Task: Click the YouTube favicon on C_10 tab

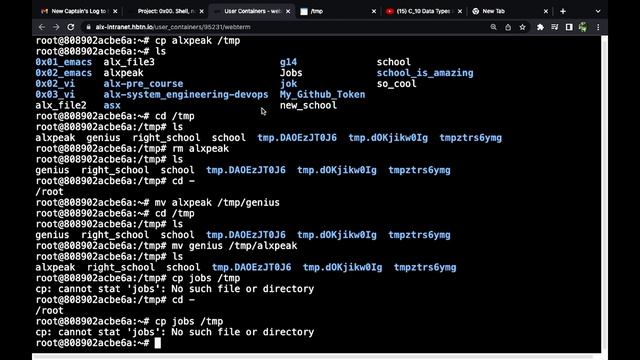Action: [x=389, y=11]
